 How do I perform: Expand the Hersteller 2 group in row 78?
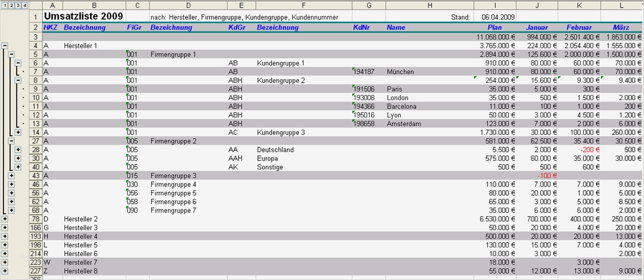click(x=5, y=219)
